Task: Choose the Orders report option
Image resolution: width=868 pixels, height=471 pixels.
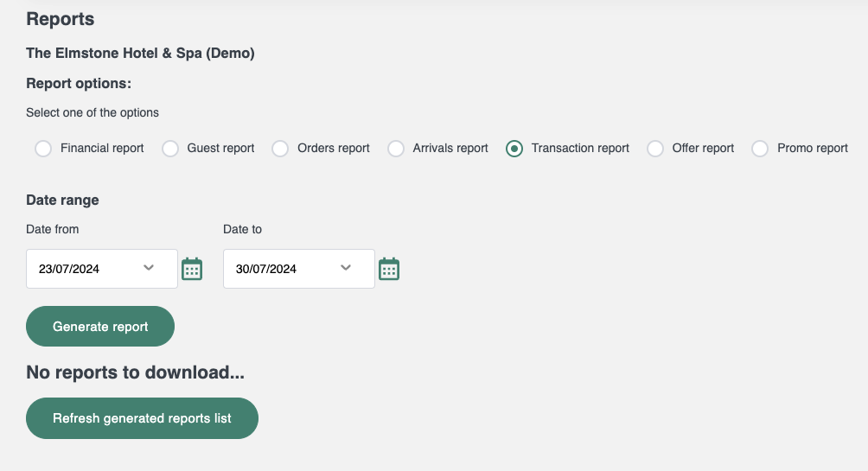Action: click(x=280, y=149)
